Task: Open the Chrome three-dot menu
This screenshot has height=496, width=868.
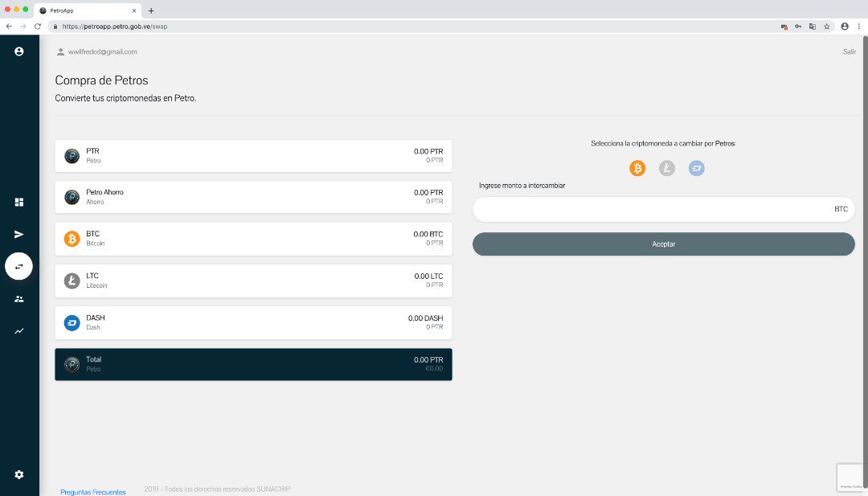Action: tap(858, 26)
